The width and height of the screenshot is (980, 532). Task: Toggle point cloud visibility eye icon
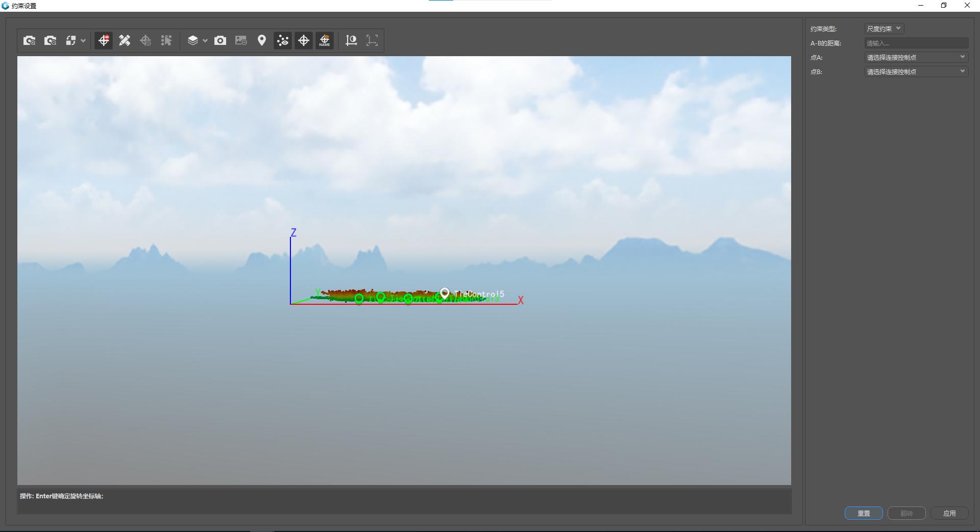[x=283, y=40]
